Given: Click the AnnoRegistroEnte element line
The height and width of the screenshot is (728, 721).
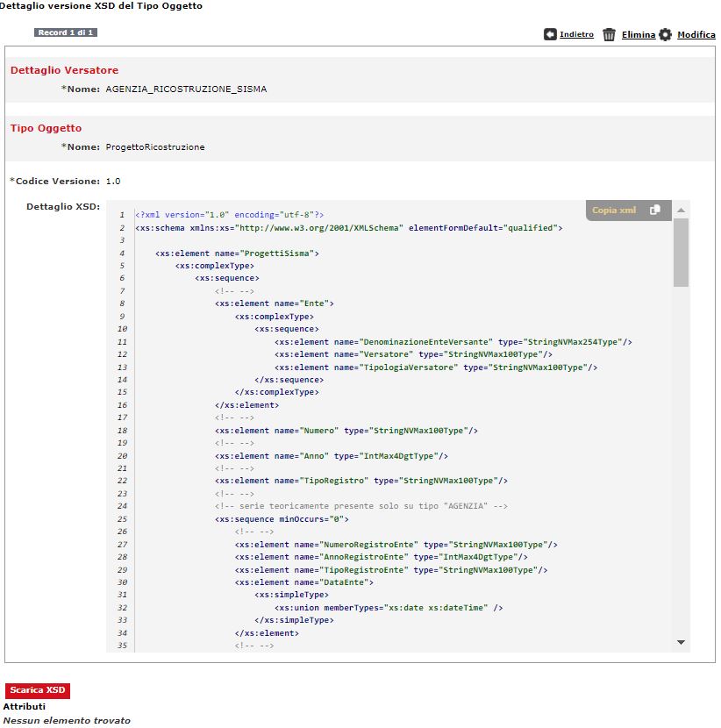Looking at the screenshot, I should coord(382,557).
